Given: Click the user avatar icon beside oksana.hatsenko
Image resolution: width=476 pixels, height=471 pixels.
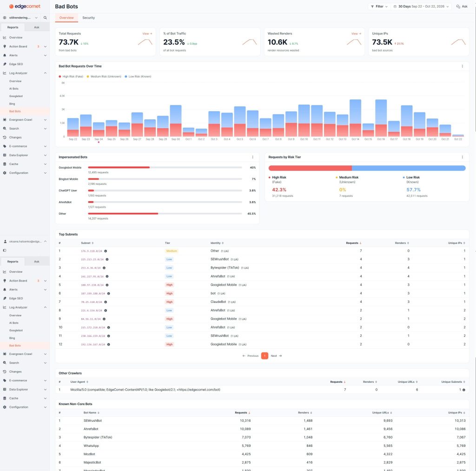Looking at the screenshot, I should pyautogui.click(x=5, y=242).
